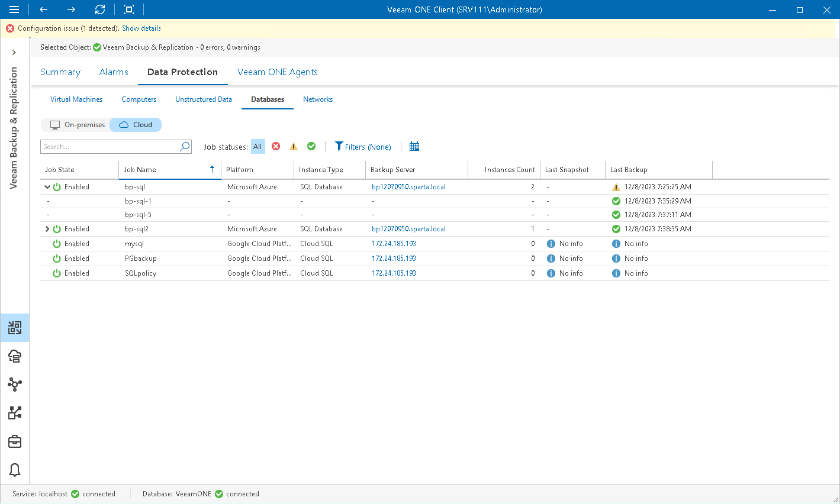Navigate back using the arrow icon
This screenshot has height=504, width=840.
[x=42, y=9]
